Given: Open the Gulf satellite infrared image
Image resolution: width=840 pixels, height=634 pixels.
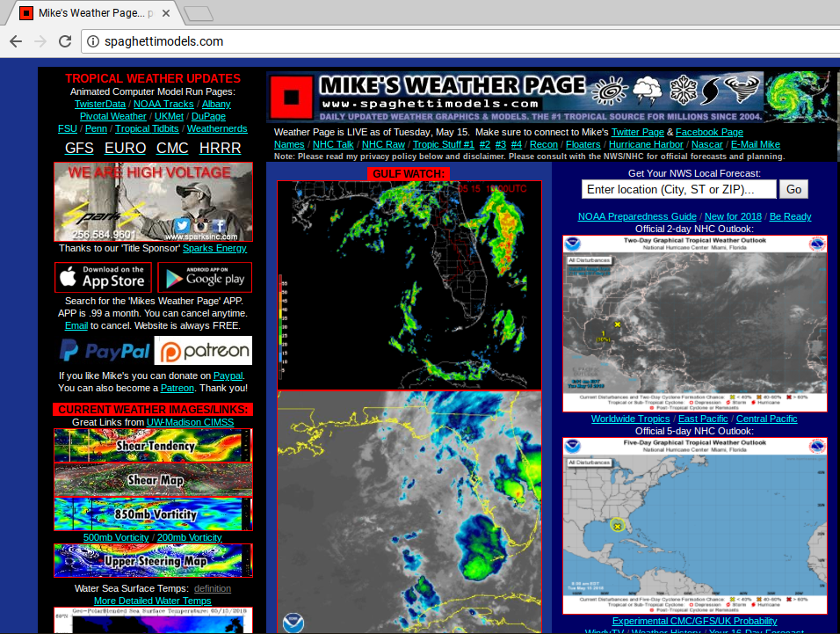Looking at the screenshot, I should (x=409, y=512).
